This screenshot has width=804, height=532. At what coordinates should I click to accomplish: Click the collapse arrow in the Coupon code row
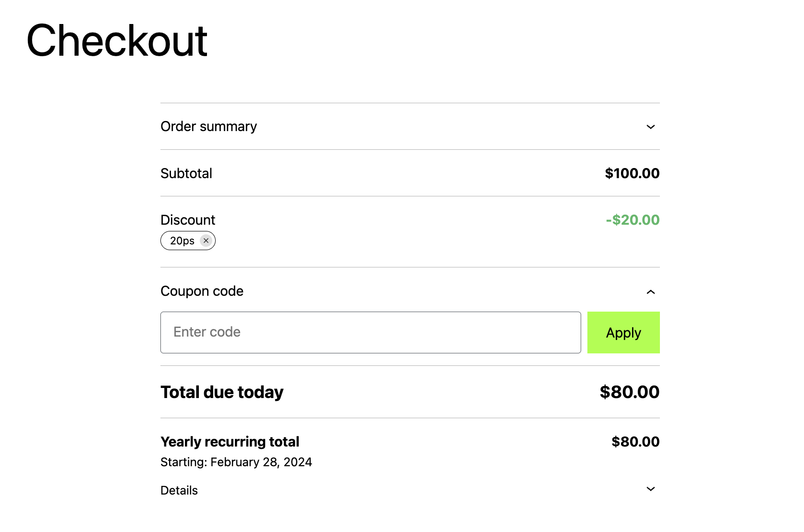[x=651, y=291]
